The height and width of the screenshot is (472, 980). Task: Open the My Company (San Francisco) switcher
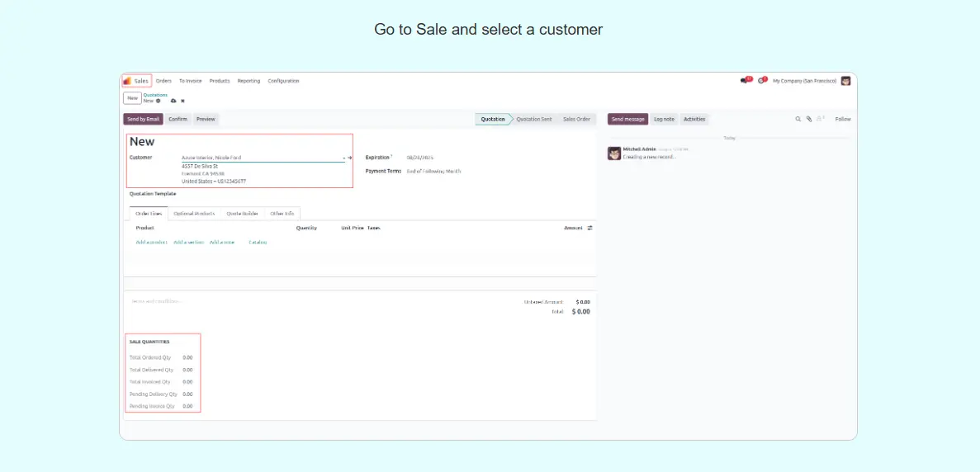click(x=804, y=81)
